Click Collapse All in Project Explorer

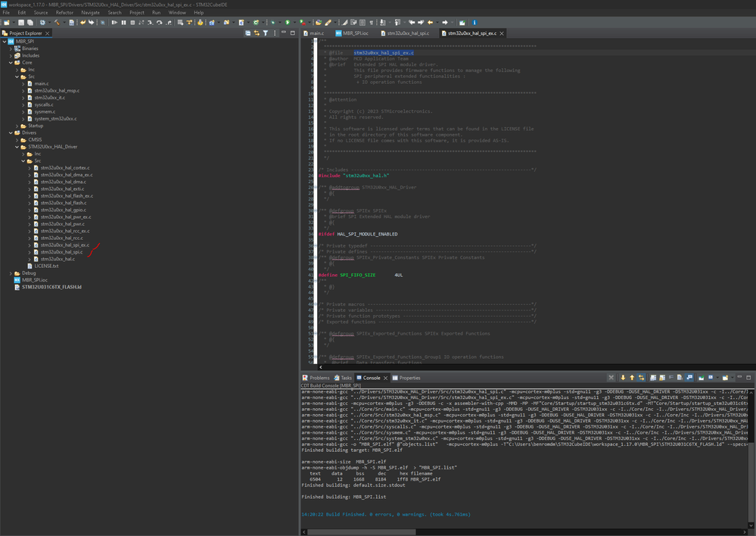point(248,33)
